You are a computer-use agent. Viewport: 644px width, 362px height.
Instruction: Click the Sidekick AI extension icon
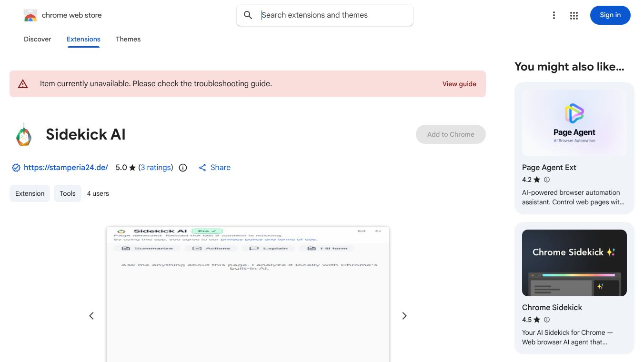24,134
